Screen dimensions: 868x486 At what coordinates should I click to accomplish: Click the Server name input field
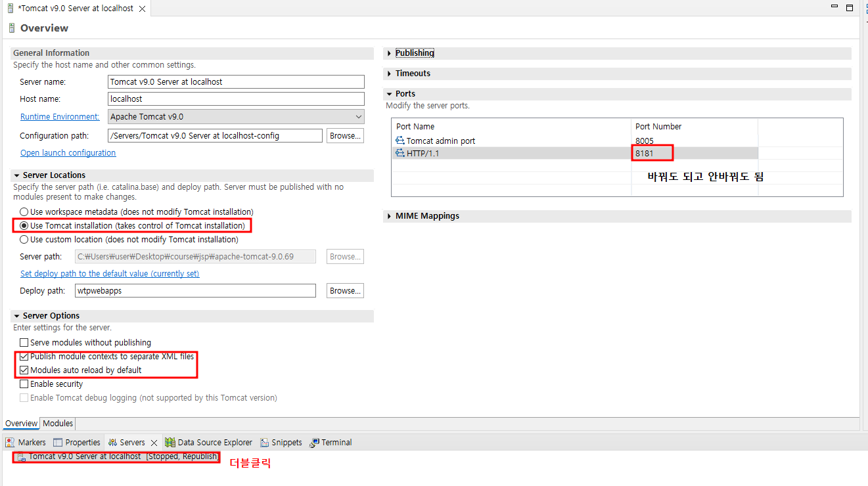coord(236,82)
